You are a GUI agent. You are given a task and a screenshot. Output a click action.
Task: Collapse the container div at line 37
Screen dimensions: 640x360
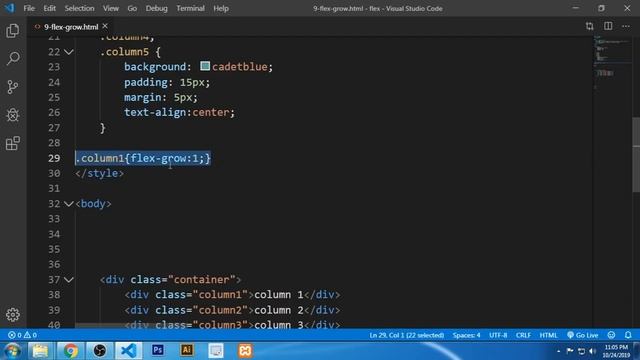point(69,280)
